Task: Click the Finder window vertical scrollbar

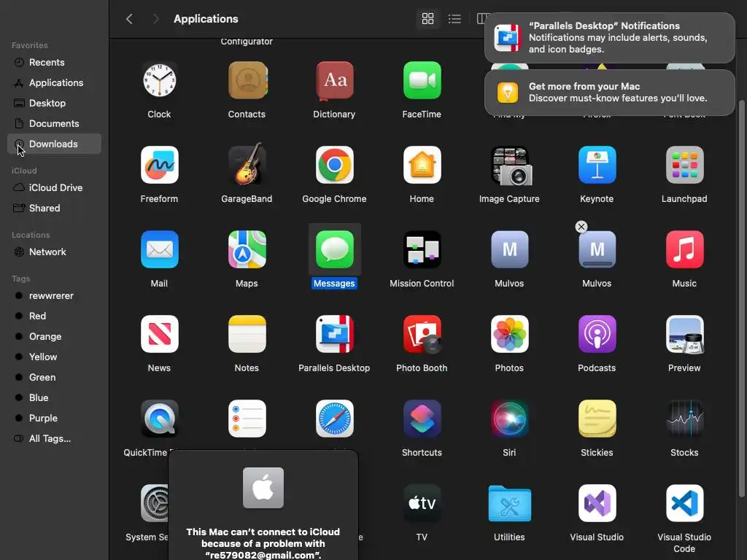Action: (741, 298)
